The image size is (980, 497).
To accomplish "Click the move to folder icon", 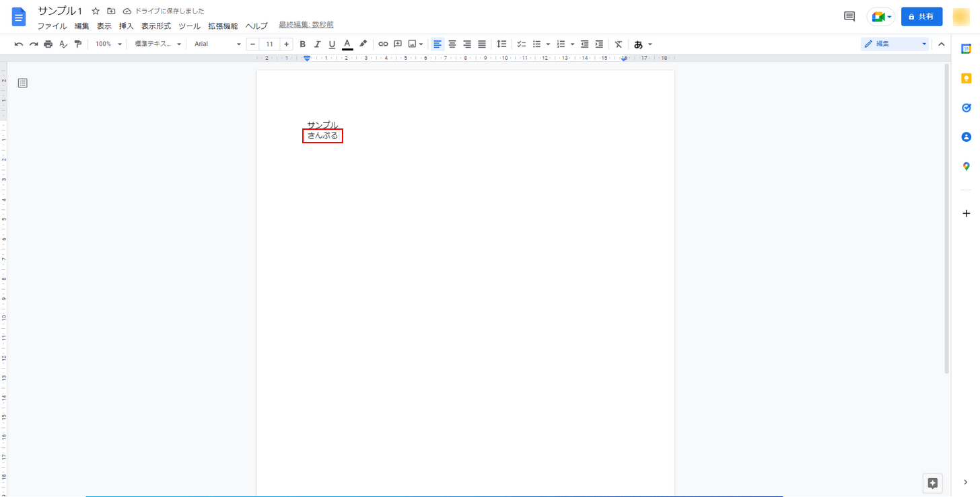I will click(x=111, y=11).
